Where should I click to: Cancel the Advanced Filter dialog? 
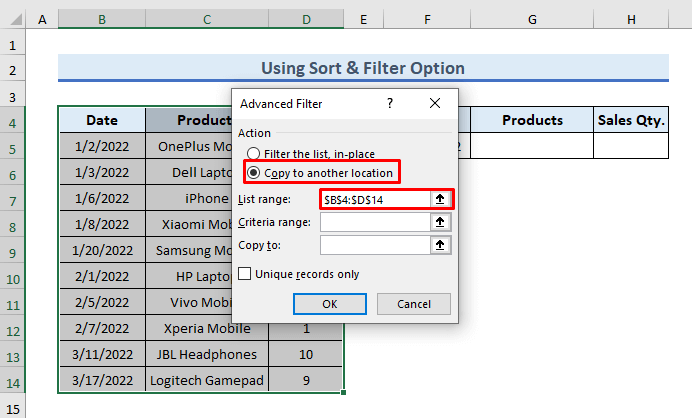(x=413, y=304)
